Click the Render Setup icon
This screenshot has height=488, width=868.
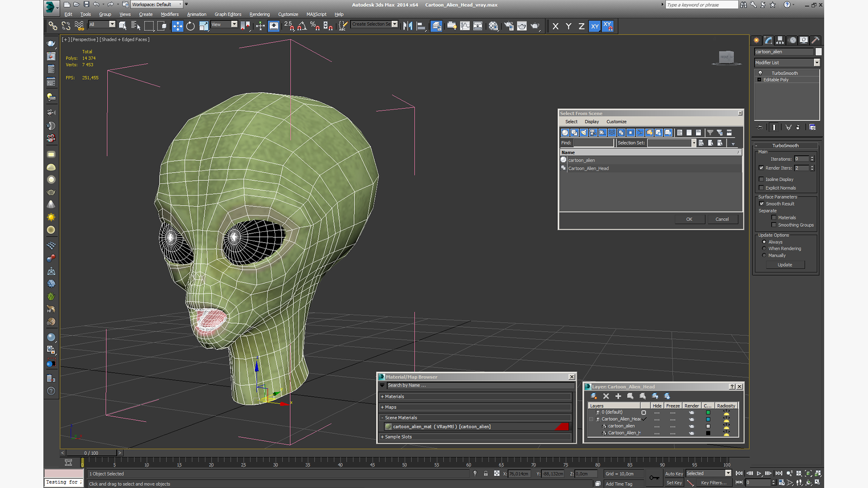pyautogui.click(x=509, y=26)
